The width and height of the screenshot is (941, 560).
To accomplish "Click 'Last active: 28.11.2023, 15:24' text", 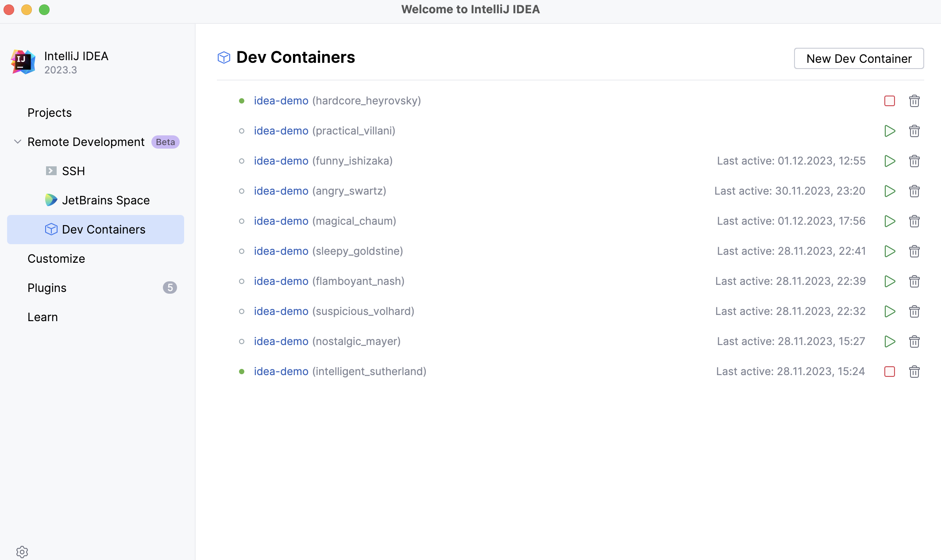I will point(791,372).
